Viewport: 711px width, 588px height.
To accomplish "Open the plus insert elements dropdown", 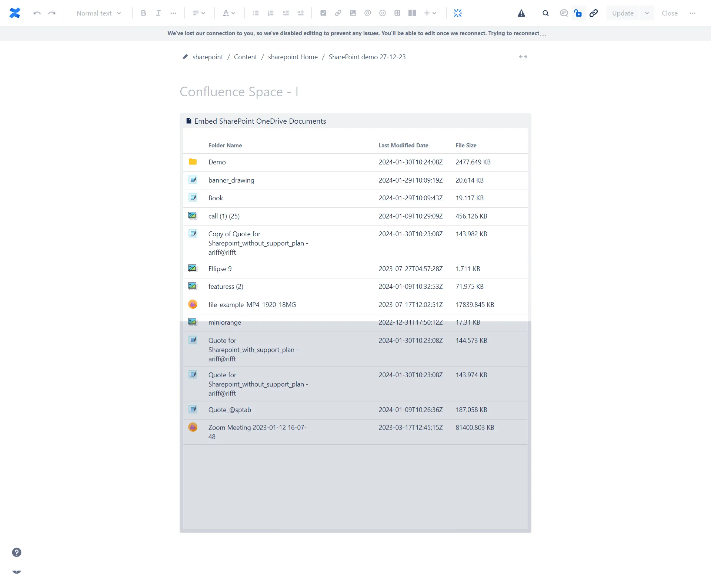I will pos(430,13).
